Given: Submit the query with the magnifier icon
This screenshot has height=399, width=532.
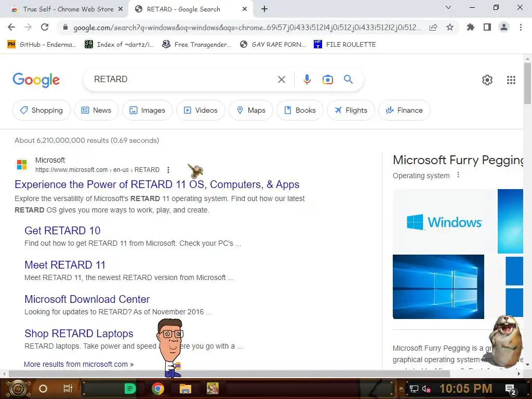Looking at the screenshot, I should [x=348, y=79].
